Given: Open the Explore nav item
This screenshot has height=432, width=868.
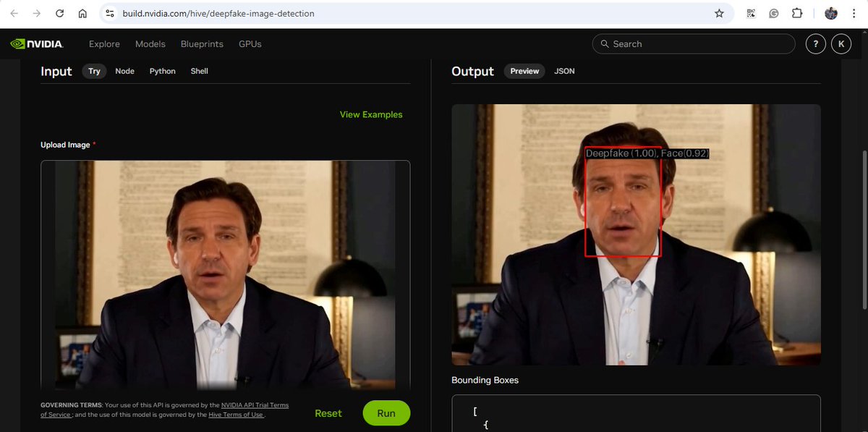Looking at the screenshot, I should coord(104,44).
